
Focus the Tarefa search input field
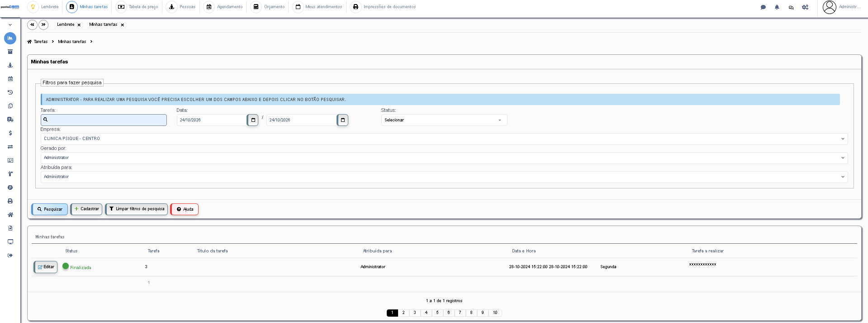104,120
